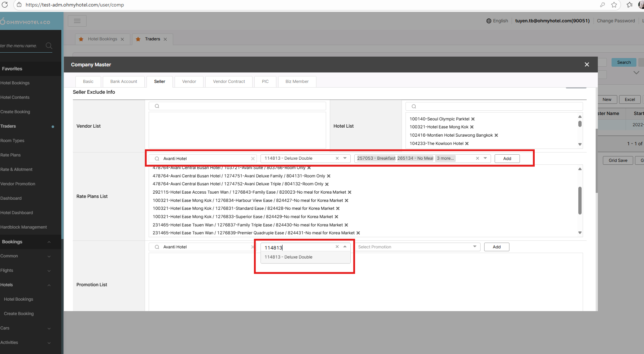The height and width of the screenshot is (354, 644).
Task: Bookmark page with browser star icon
Action: pyautogui.click(x=614, y=5)
